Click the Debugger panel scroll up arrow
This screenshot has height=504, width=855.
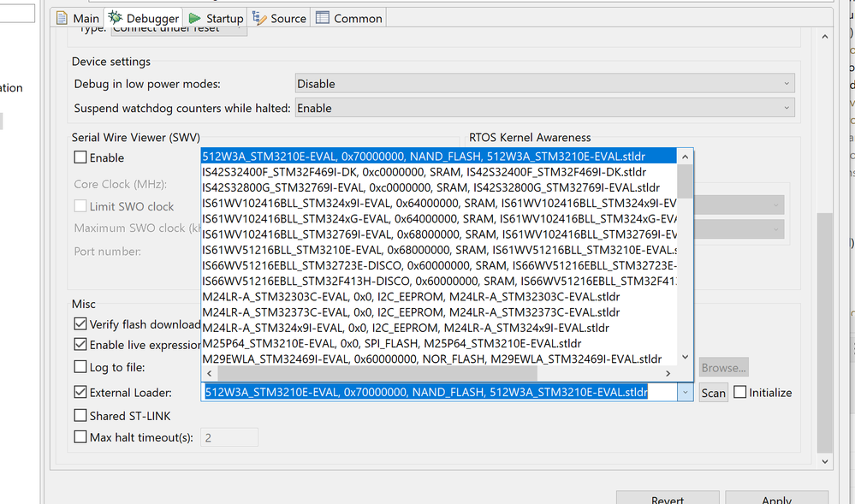coord(825,37)
